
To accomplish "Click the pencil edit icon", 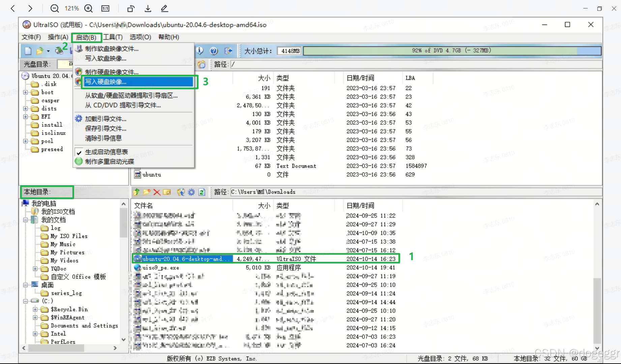I will coord(164,8).
